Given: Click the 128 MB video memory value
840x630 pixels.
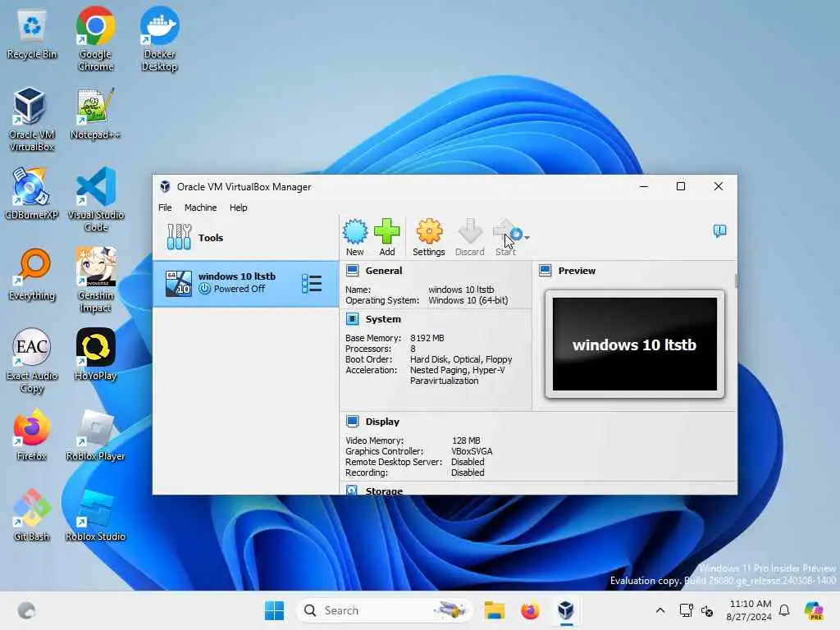Looking at the screenshot, I should (x=466, y=441).
